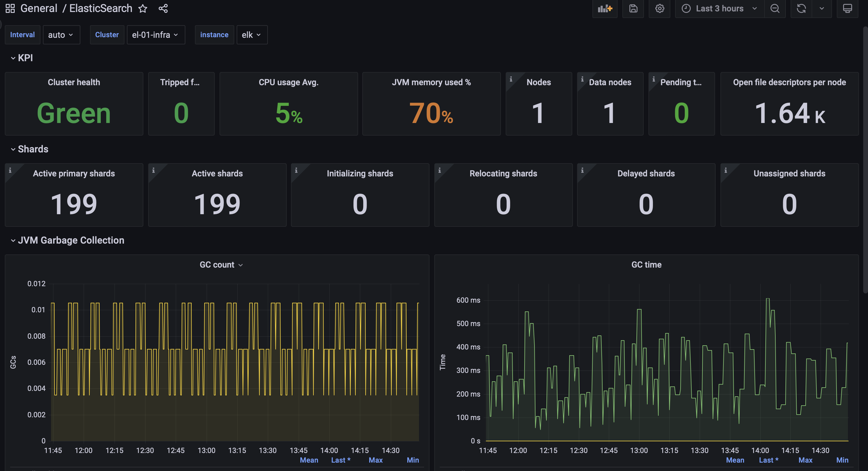Click the General folder breadcrumb link
868x471 pixels.
click(x=39, y=8)
